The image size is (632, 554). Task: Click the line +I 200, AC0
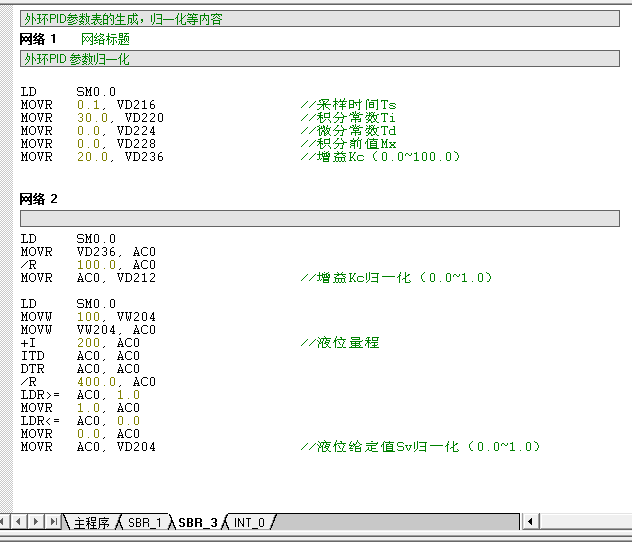[80, 343]
